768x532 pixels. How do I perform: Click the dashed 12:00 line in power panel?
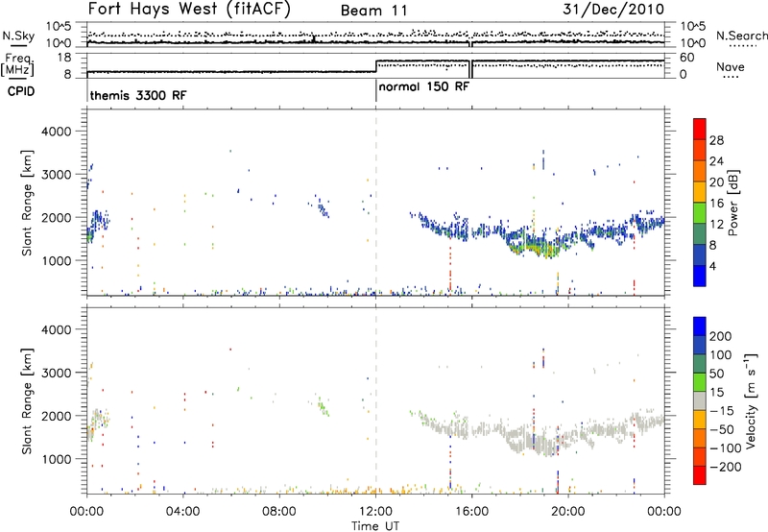375,203
